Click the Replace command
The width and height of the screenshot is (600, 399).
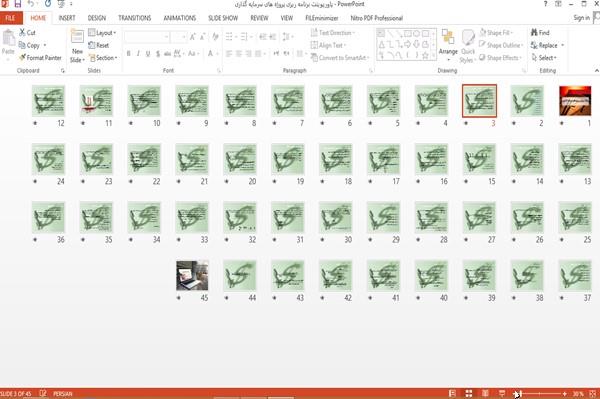click(547, 45)
